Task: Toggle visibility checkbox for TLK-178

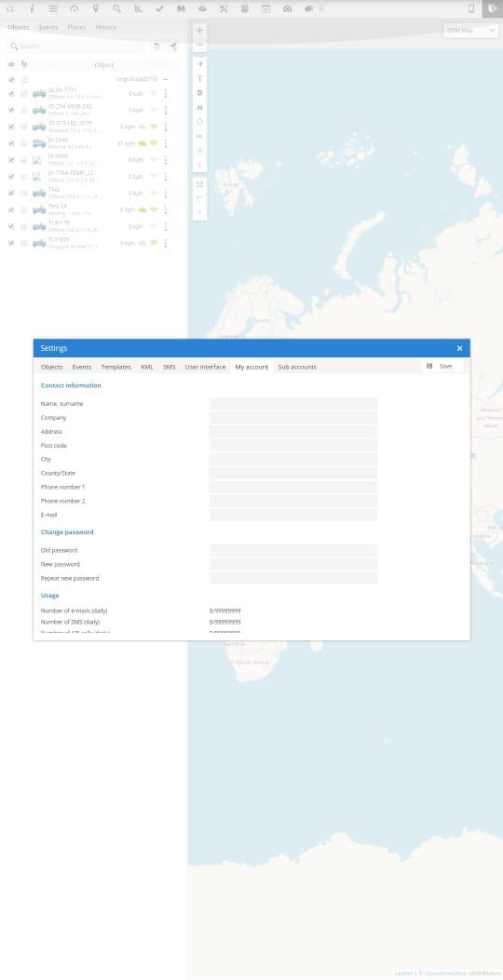Action: point(11,226)
